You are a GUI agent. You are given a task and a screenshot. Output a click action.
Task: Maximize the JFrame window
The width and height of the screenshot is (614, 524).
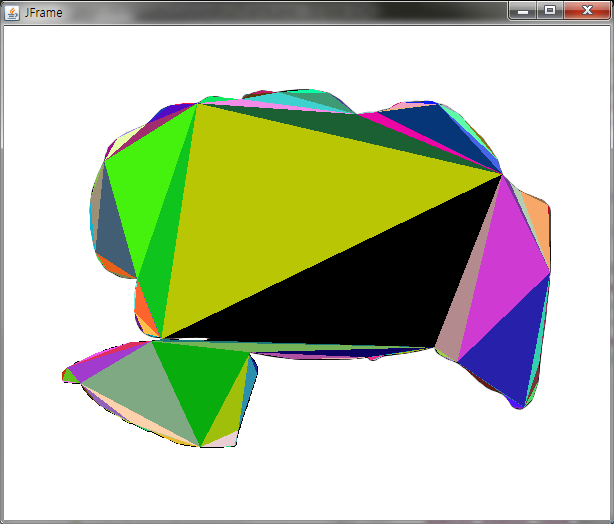550,11
